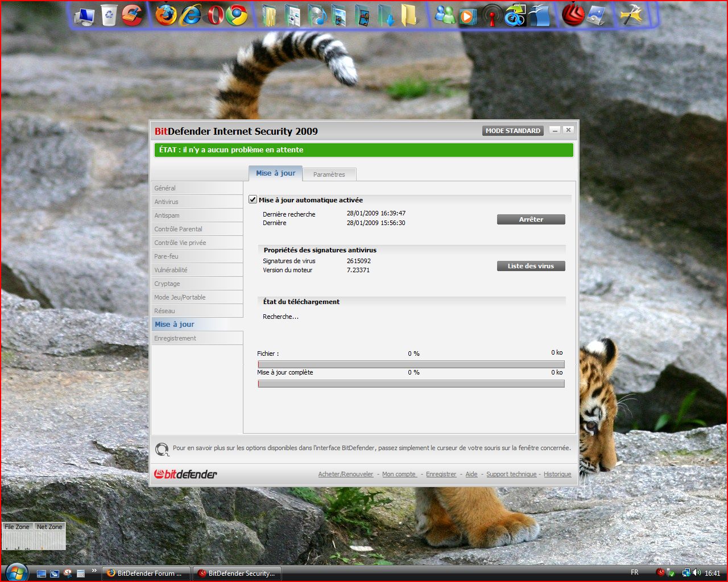728x582 pixels.
Task: Launch BitDefender from the red dock icon
Action: tap(572, 15)
